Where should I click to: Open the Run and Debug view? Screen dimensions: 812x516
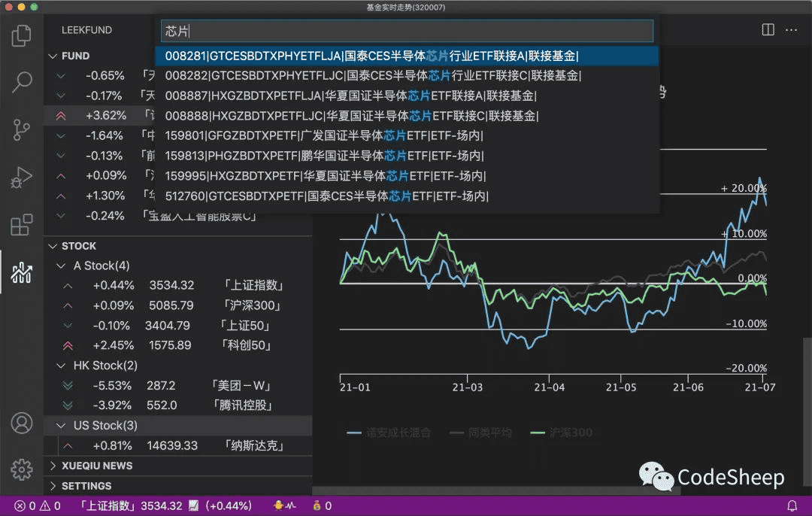(x=21, y=178)
